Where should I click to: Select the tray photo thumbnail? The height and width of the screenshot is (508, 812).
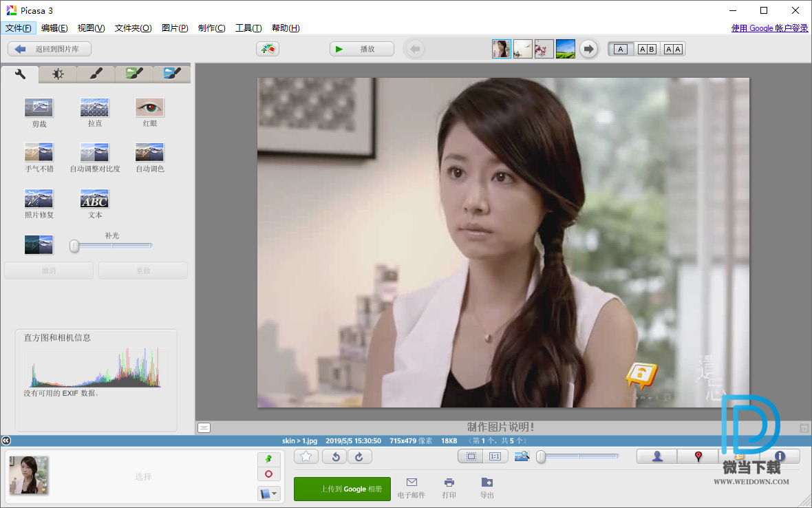point(28,475)
